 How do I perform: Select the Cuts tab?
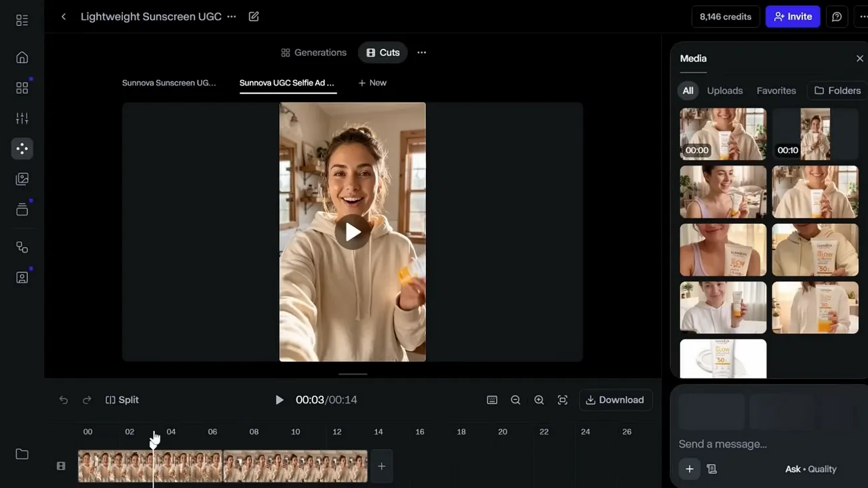tap(383, 53)
